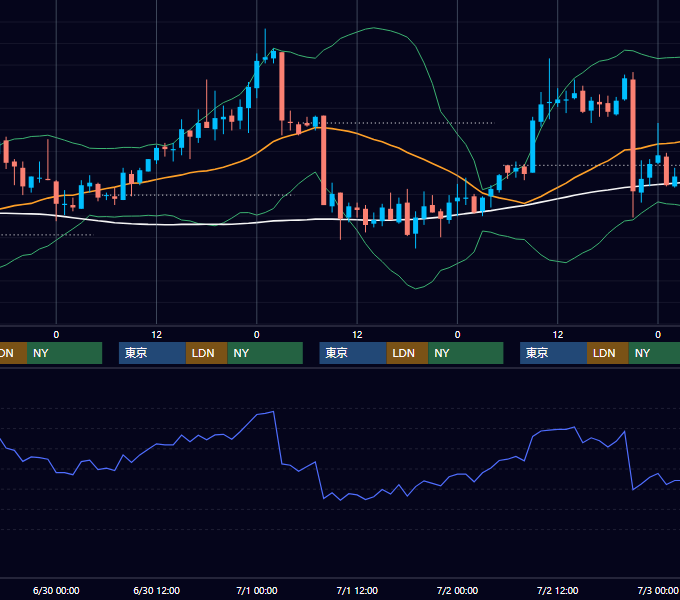Click the NY session block starting 7/1 evening
680x600 pixels.
pos(466,353)
